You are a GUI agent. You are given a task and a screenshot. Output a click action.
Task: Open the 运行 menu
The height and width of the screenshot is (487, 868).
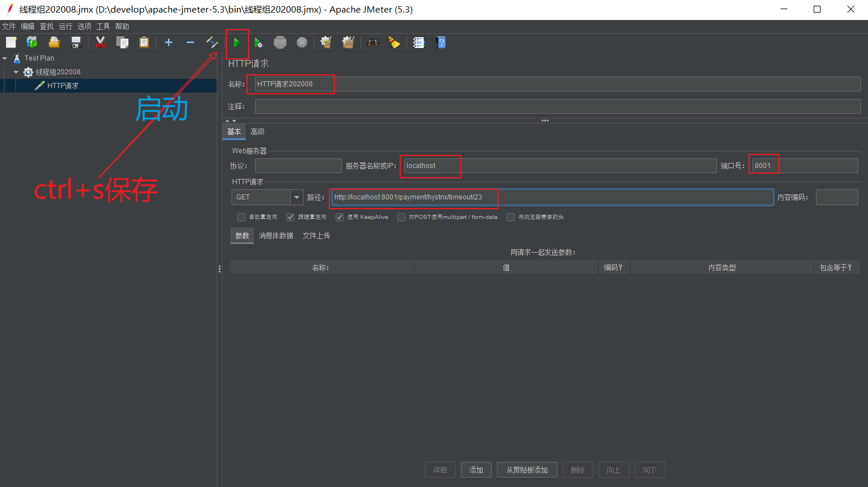(x=66, y=26)
